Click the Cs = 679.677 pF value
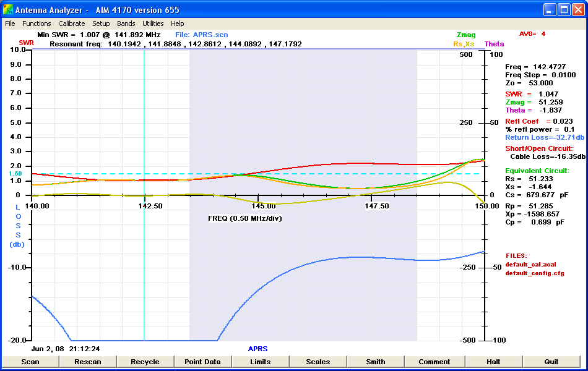The height and width of the screenshot is (371, 588). point(537,195)
